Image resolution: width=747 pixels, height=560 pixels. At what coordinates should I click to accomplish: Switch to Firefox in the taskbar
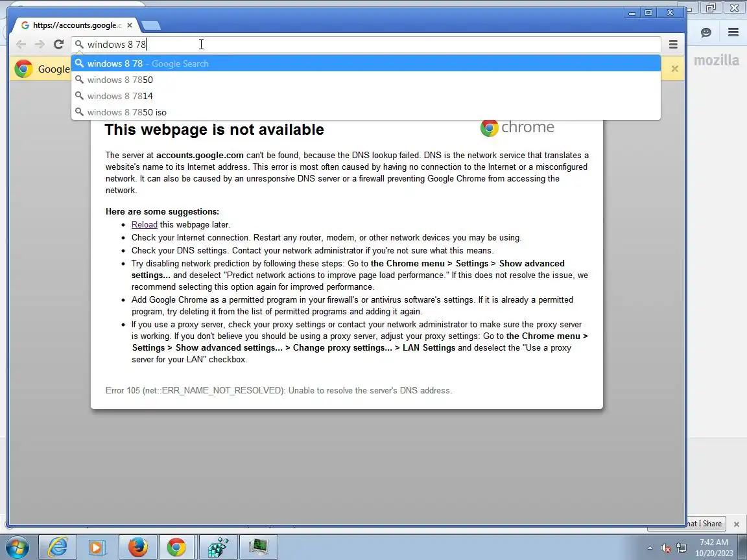coord(137,547)
